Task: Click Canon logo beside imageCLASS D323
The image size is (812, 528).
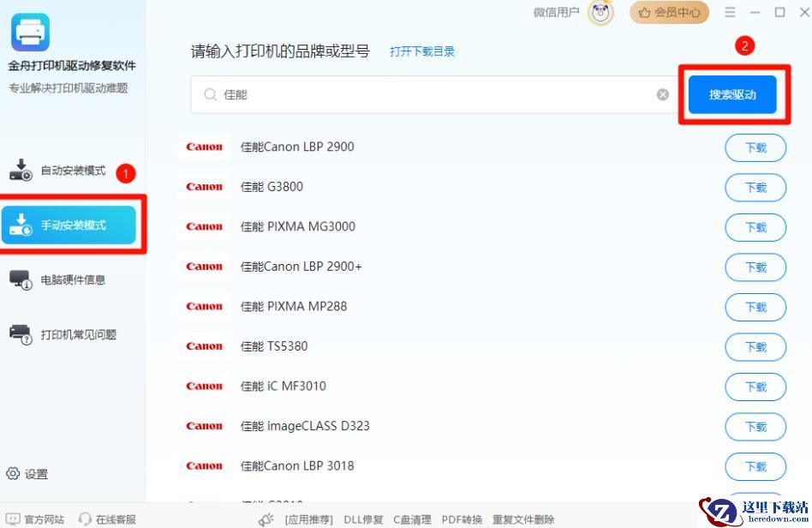Action: pos(204,426)
